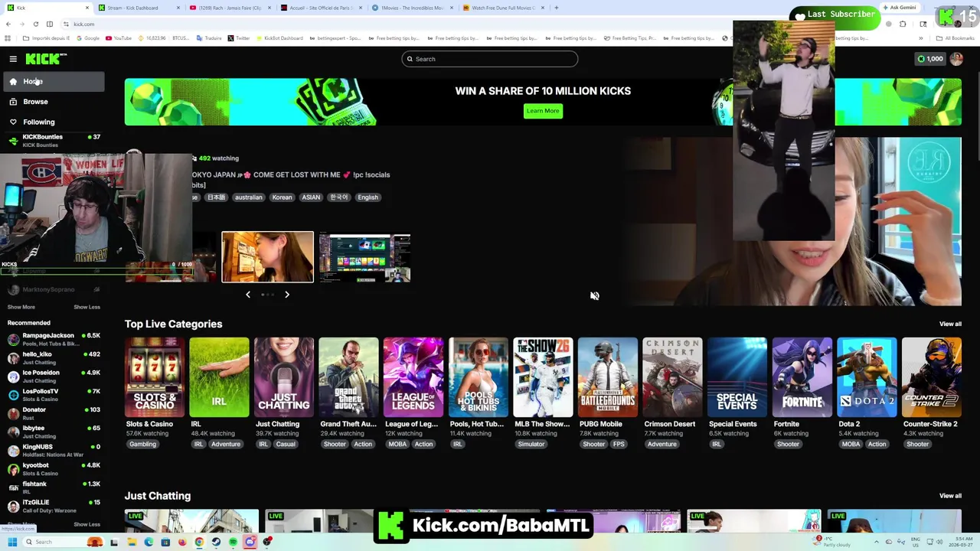This screenshot has width=980, height=551.
Task: Click the Korean tag
Action: point(282,197)
